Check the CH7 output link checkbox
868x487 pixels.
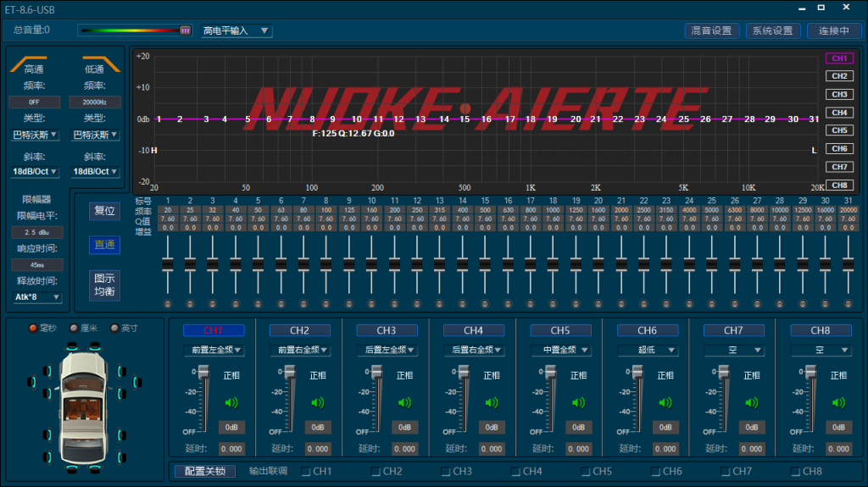(x=726, y=472)
